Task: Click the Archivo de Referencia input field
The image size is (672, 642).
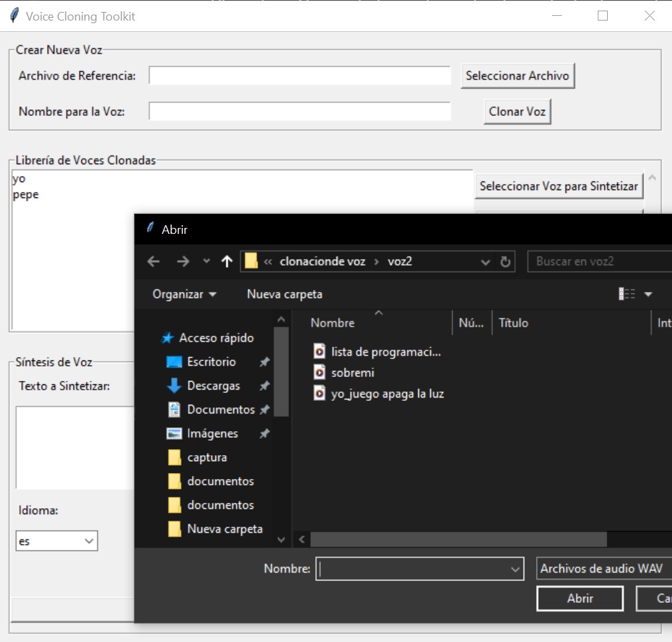Action: [x=300, y=76]
